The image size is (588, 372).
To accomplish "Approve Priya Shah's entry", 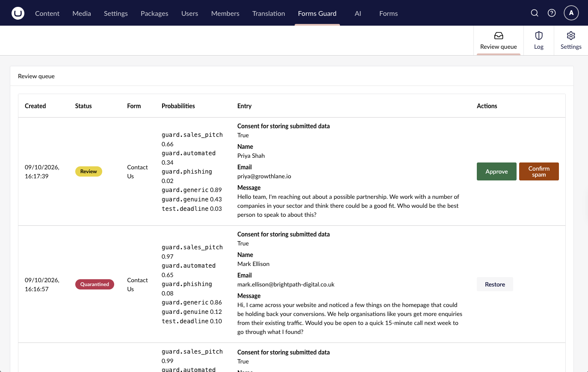I will pos(496,171).
